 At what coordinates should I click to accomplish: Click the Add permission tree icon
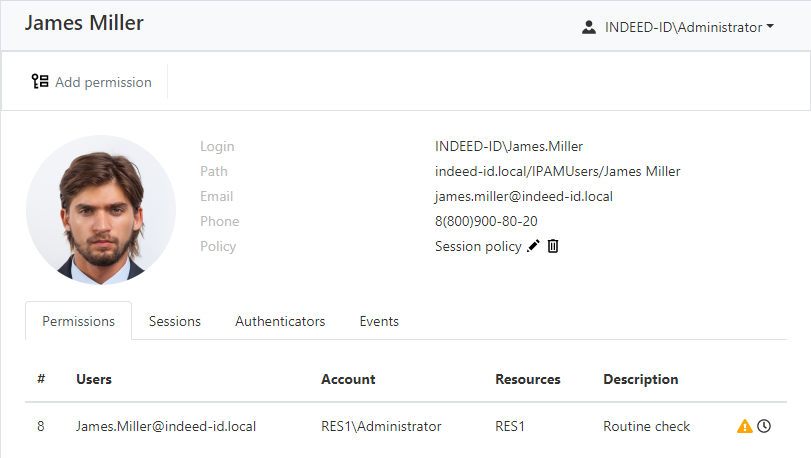pyautogui.click(x=40, y=82)
